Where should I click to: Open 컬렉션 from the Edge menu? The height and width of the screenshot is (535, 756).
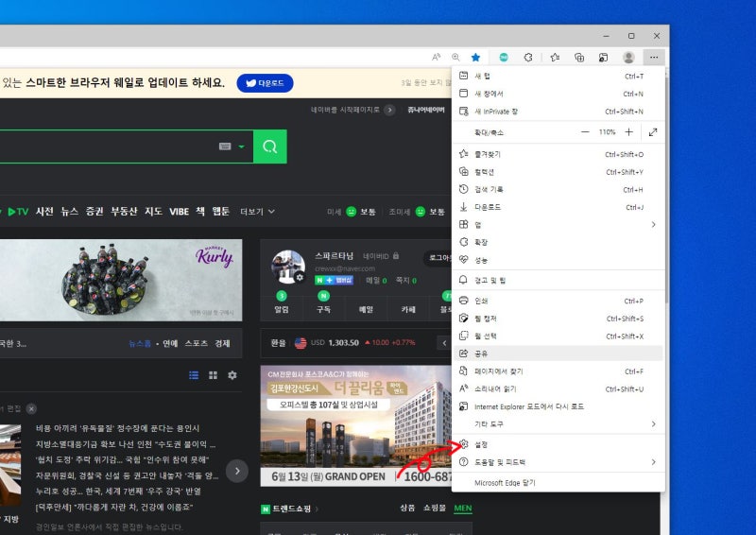click(x=558, y=172)
